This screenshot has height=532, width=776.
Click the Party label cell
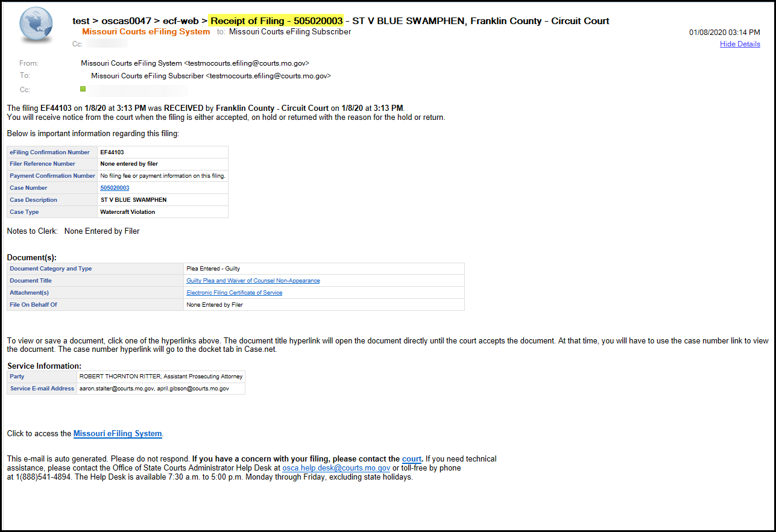[42, 377]
